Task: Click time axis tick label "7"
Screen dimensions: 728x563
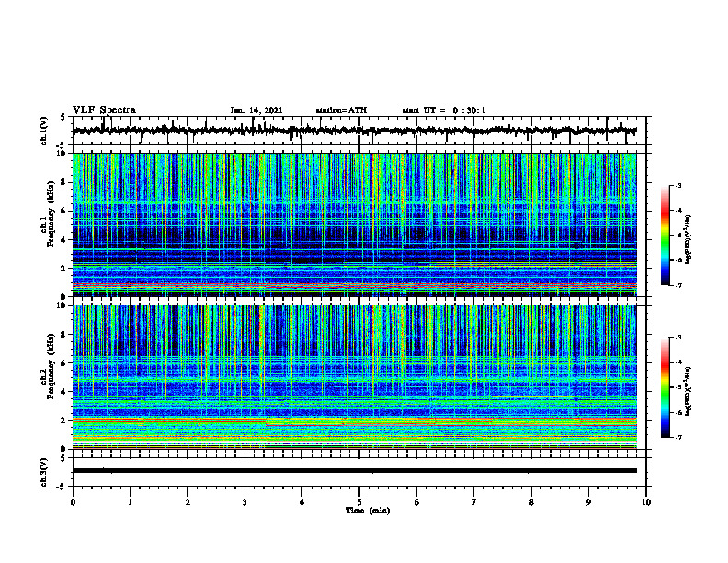Action: [474, 502]
